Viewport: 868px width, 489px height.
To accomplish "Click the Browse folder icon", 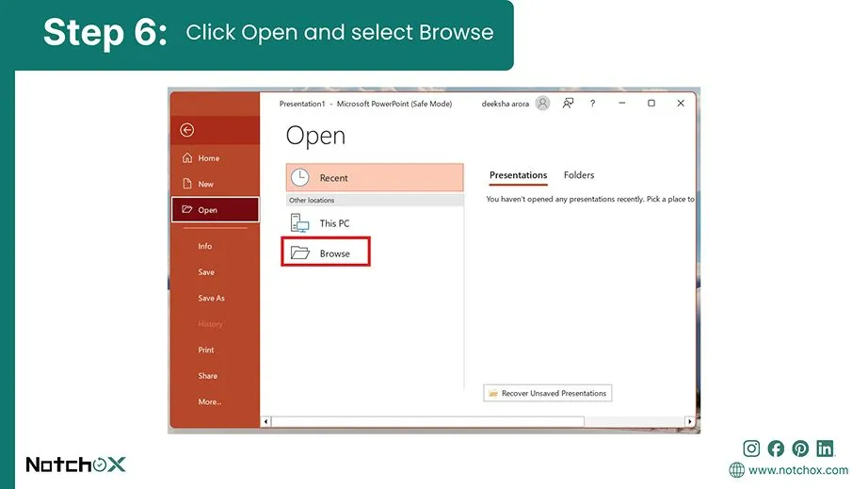I will click(x=300, y=253).
